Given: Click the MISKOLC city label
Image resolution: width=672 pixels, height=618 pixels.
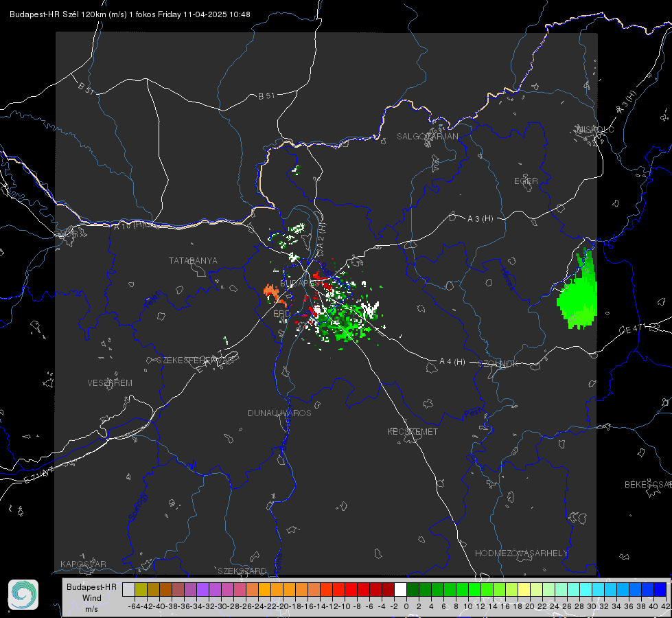Looking at the screenshot, I should coord(595,129).
